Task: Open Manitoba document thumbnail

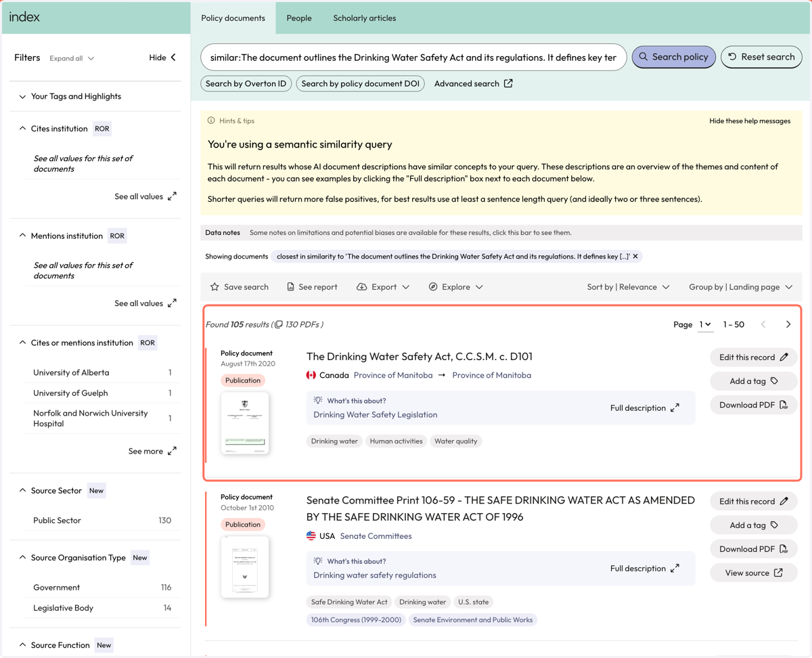Action: pyautogui.click(x=245, y=423)
